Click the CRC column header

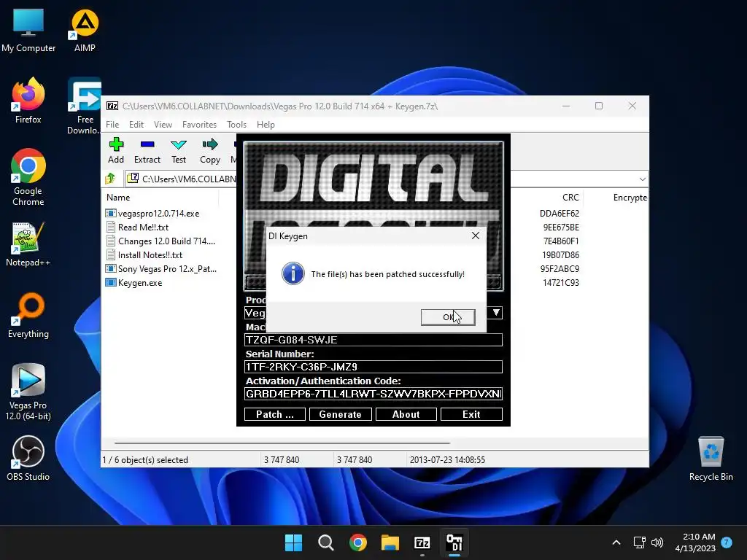(570, 197)
